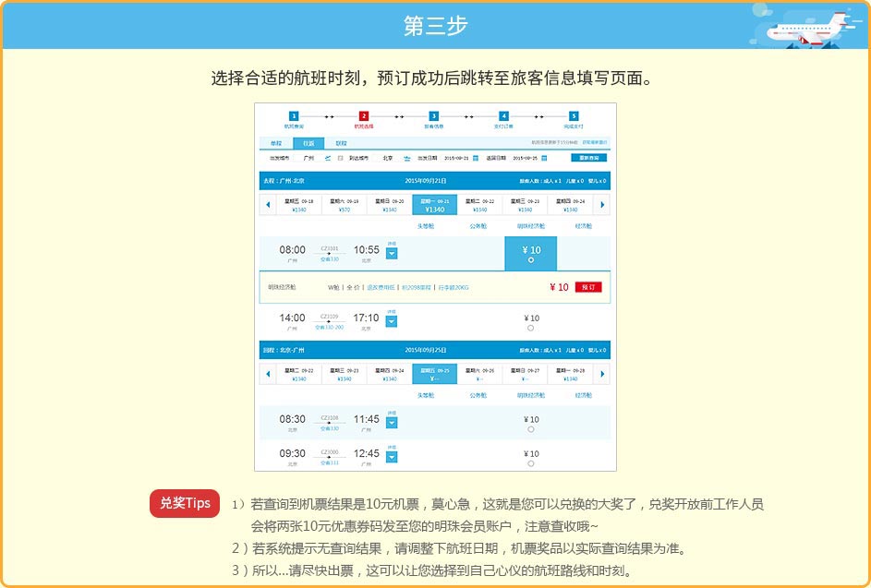Click the next-dates arrow for outbound flights
Viewport: 871px width, 588px height.
pos(602,205)
